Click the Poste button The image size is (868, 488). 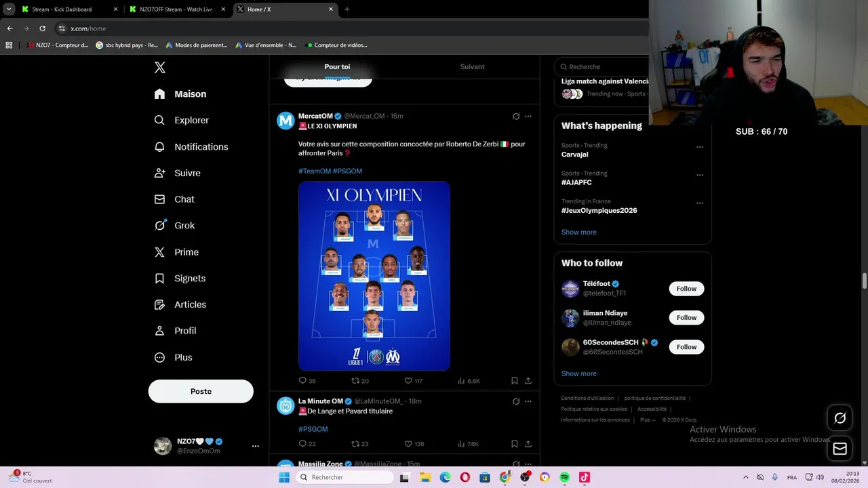coord(201,391)
